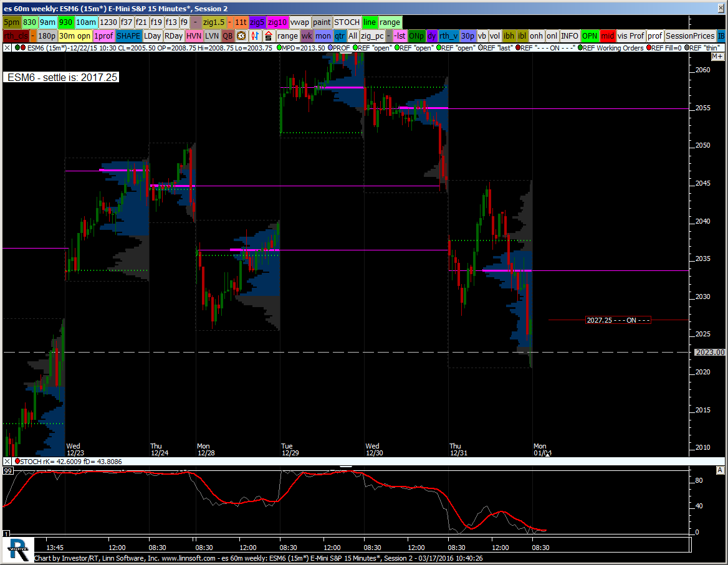Viewport: 728px width, 565px height.
Task: Click the Investor/RT logo icon
Action: click(x=19, y=549)
